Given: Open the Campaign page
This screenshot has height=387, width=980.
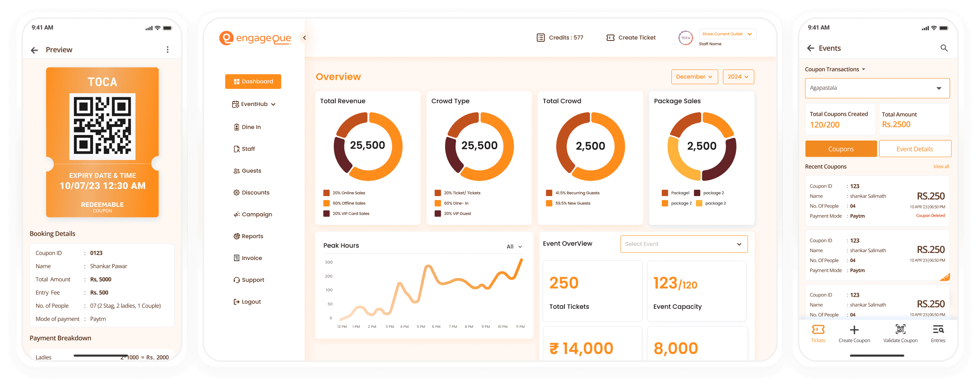Looking at the screenshot, I should 253,214.
